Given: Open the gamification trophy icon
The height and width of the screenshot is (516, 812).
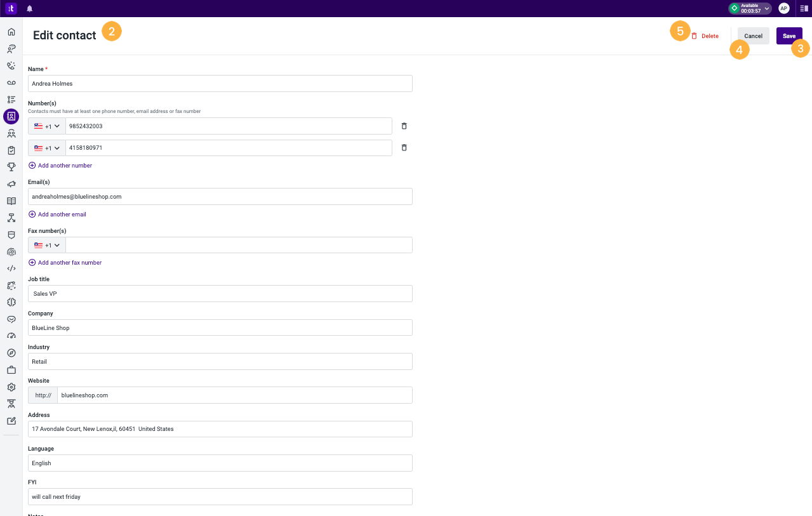Looking at the screenshot, I should 11,167.
